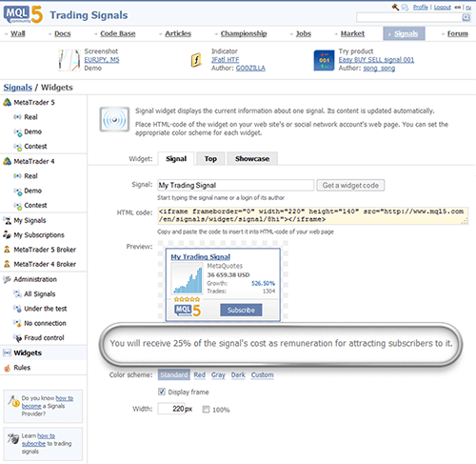
Task: Open the Signals navigation menu item
Action: pos(404,33)
